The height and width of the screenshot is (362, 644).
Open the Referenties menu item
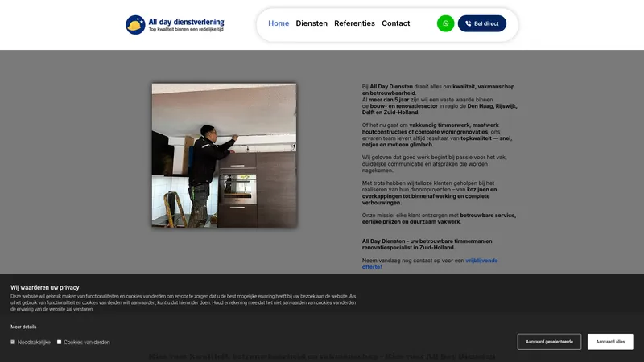tap(354, 23)
